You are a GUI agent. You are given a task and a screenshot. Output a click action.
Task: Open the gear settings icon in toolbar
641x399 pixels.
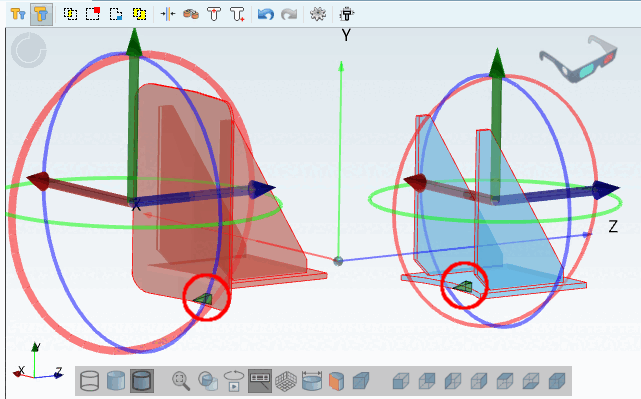318,14
